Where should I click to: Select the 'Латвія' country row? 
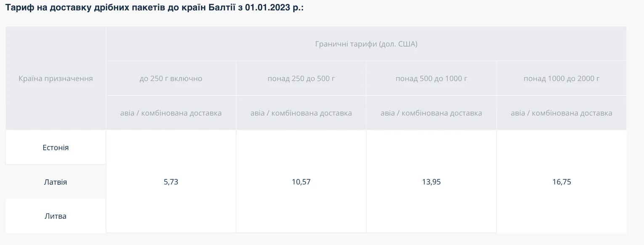56,182
